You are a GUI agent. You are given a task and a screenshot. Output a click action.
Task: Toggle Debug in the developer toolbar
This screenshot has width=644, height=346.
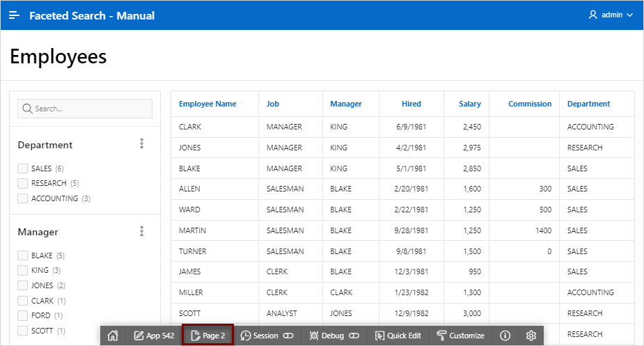click(x=334, y=336)
